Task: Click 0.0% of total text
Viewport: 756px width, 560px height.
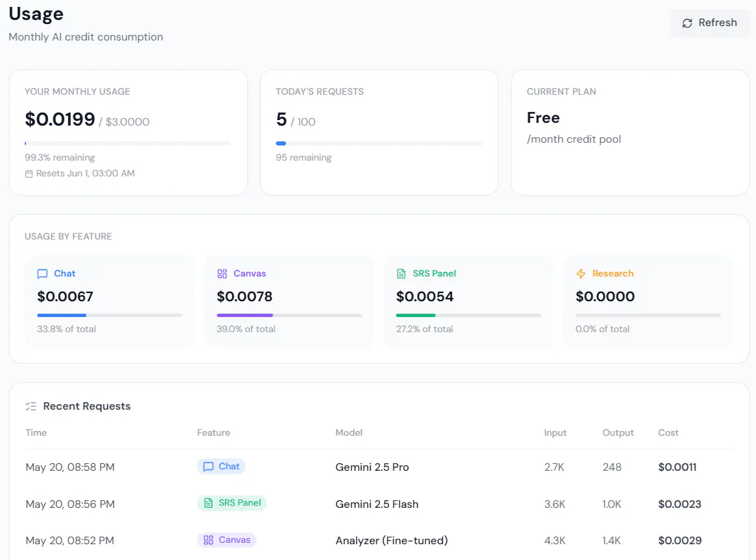Action: (x=603, y=329)
